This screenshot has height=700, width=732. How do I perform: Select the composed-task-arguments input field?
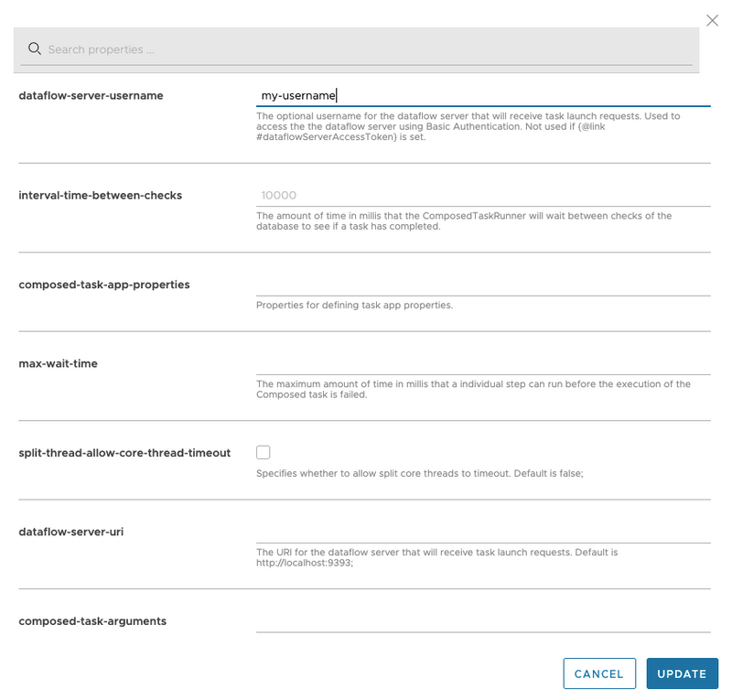tap(482, 620)
